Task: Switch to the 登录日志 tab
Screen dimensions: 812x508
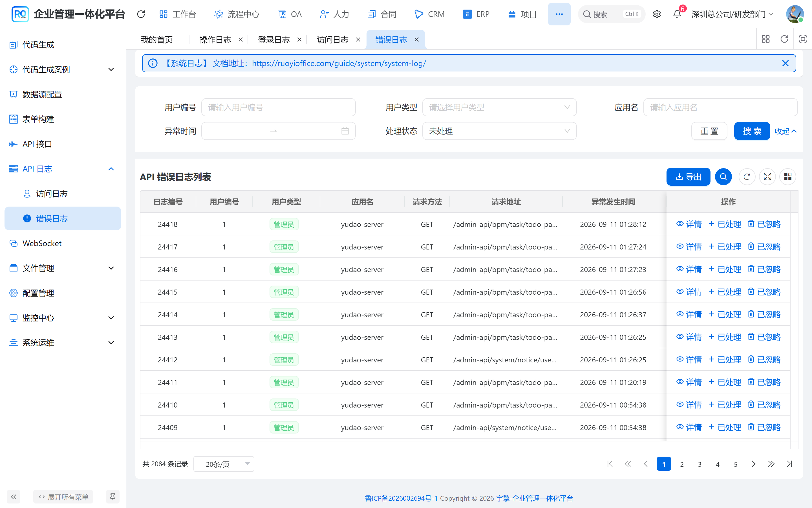Action: point(273,40)
